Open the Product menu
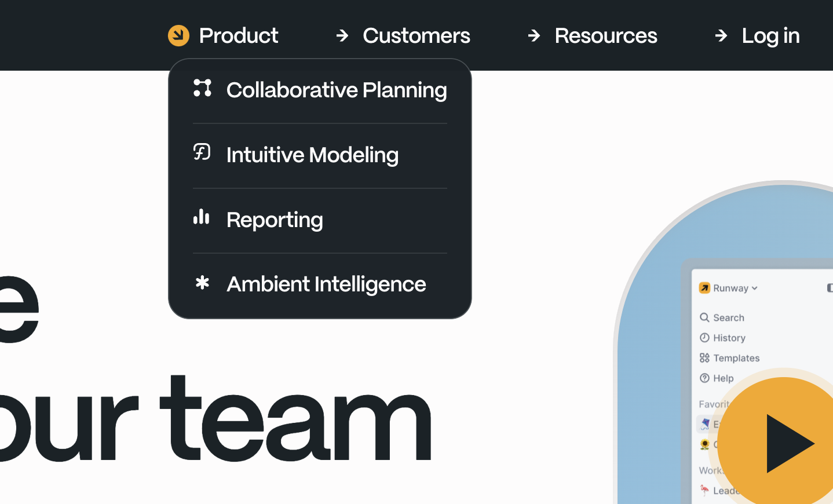Image resolution: width=833 pixels, height=504 pixels. (238, 35)
